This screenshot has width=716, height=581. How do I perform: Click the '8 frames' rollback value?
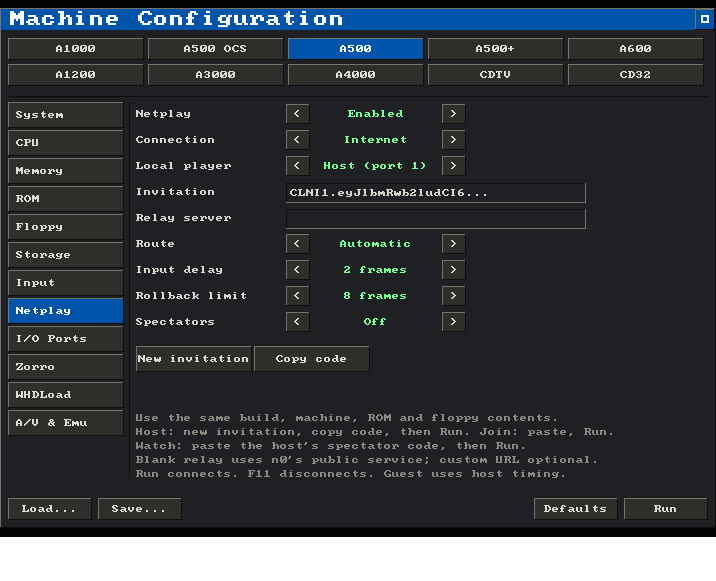click(375, 296)
